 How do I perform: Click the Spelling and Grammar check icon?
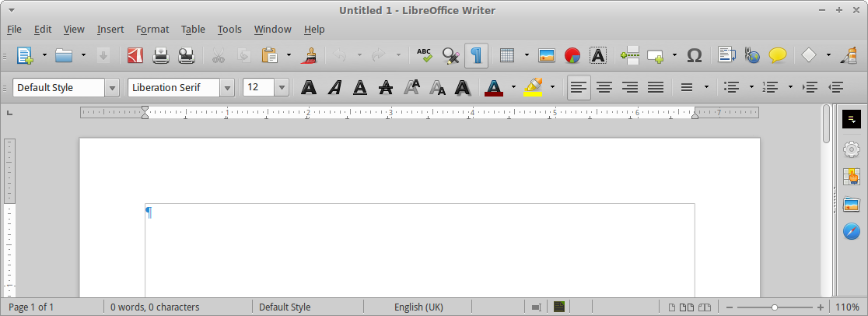424,55
